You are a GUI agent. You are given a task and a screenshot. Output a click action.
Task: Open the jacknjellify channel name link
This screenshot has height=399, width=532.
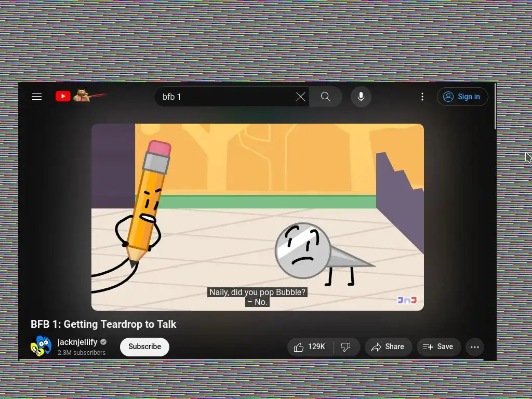click(77, 342)
